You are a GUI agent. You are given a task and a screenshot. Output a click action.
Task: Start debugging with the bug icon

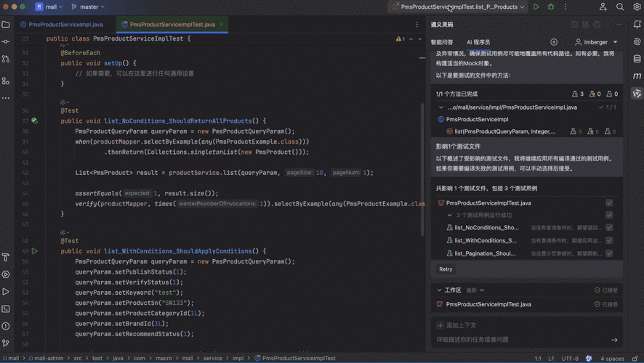551,7
